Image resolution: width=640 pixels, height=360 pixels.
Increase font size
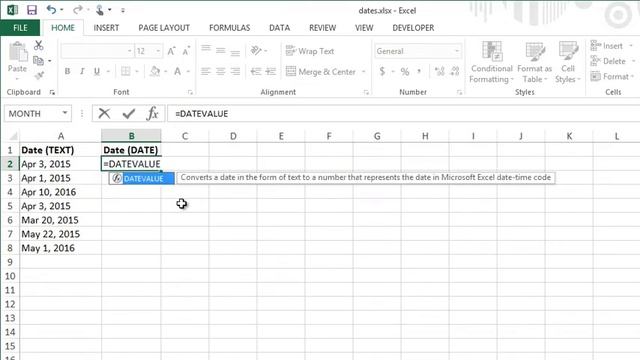(x=171, y=51)
